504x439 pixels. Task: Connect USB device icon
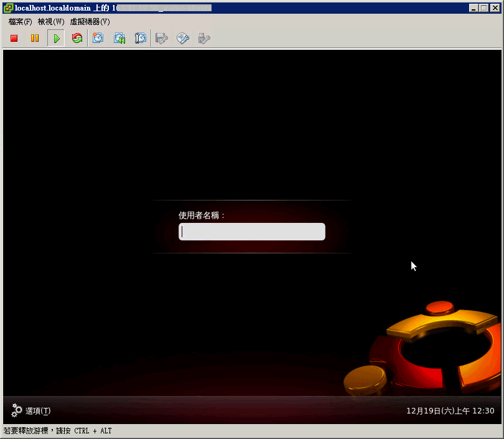pyautogui.click(x=204, y=38)
